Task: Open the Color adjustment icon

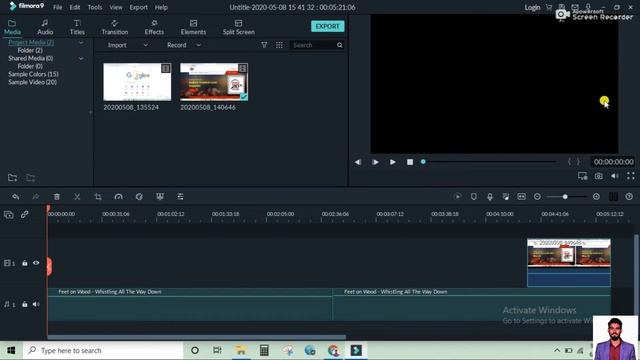Action: point(139,197)
